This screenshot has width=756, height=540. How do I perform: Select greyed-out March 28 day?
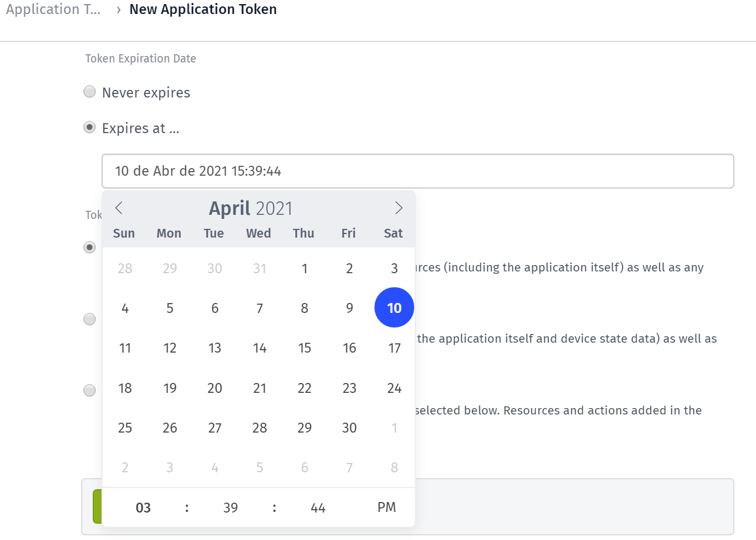click(x=125, y=269)
